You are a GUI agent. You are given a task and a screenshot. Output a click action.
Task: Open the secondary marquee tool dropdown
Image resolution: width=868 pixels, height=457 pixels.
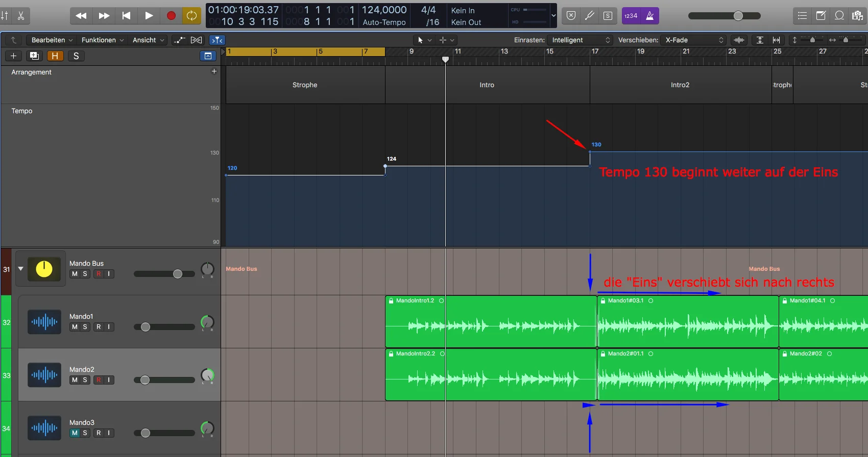[446, 40]
